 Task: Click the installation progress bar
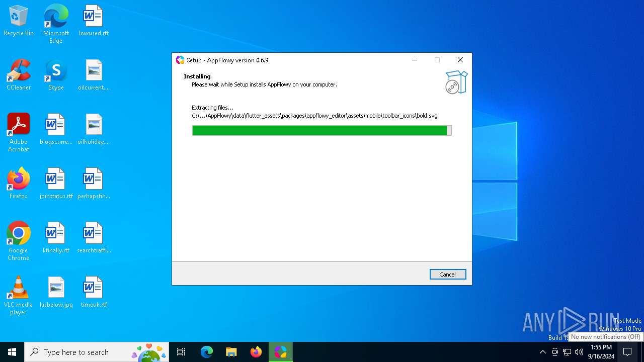click(322, 131)
